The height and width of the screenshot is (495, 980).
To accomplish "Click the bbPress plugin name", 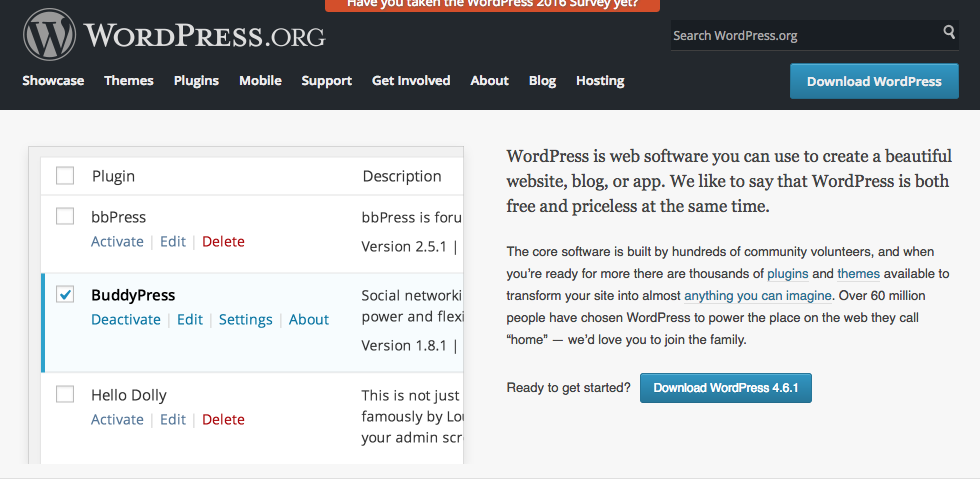I will 118,217.
